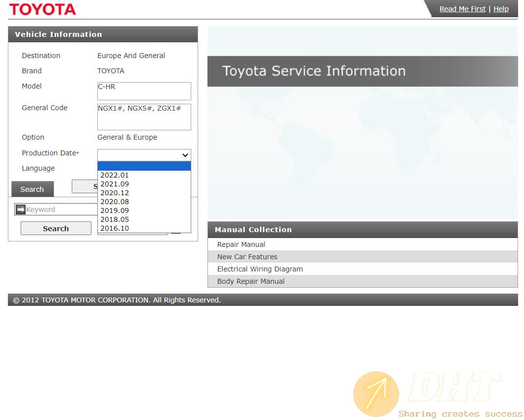Click the partially hidden button beside Search tab
524x420 pixels.
pos(85,186)
